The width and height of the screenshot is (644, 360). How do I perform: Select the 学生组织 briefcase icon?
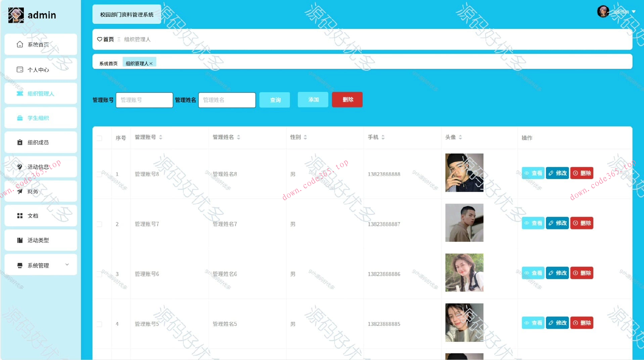(19, 118)
